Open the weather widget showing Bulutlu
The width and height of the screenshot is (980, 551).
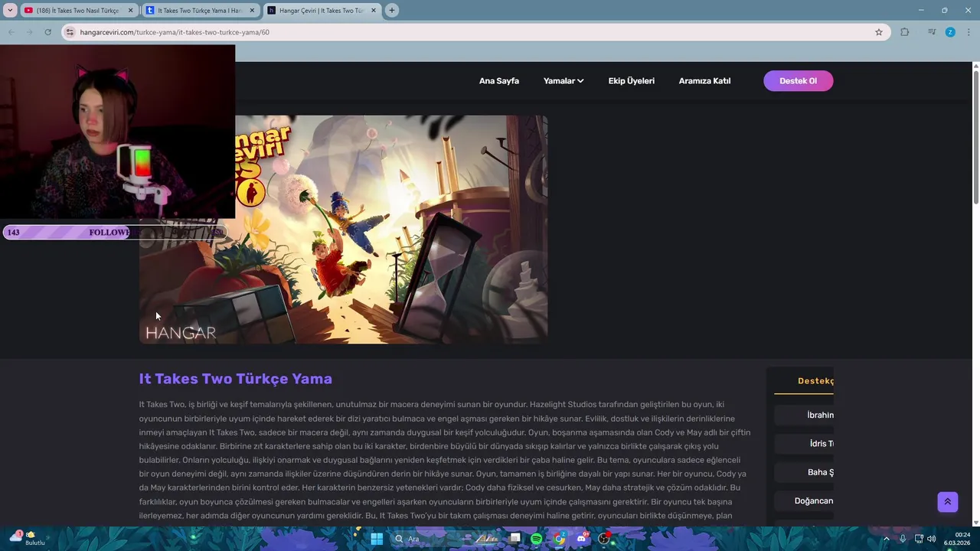29,538
